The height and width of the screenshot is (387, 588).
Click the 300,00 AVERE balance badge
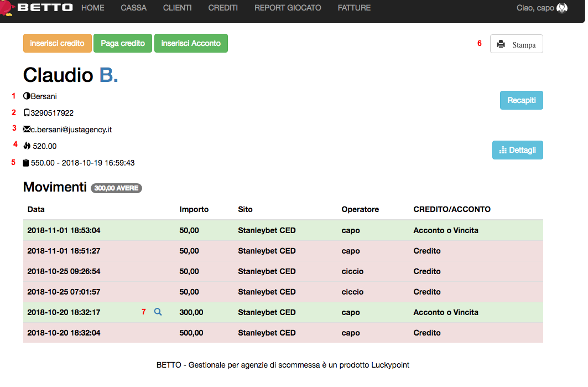[x=116, y=188]
